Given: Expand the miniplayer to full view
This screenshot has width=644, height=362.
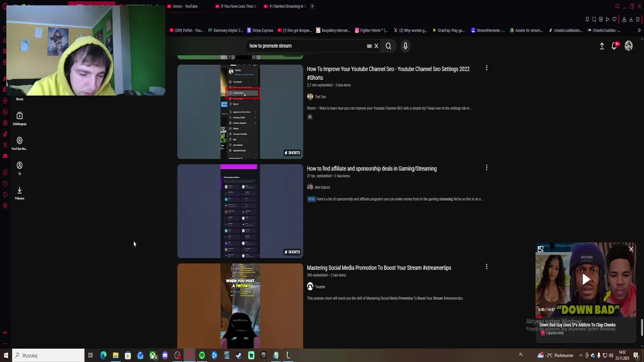Looking at the screenshot, I should click(540, 249).
